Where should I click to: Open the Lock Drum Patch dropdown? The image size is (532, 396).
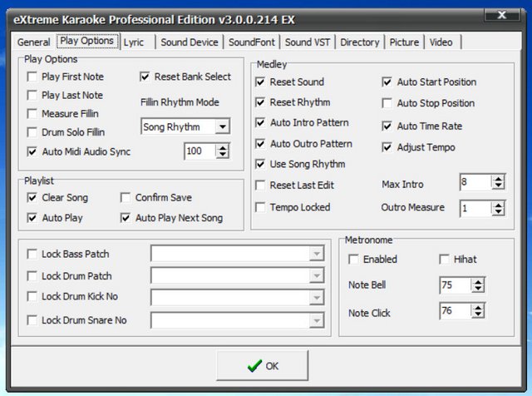pos(317,275)
